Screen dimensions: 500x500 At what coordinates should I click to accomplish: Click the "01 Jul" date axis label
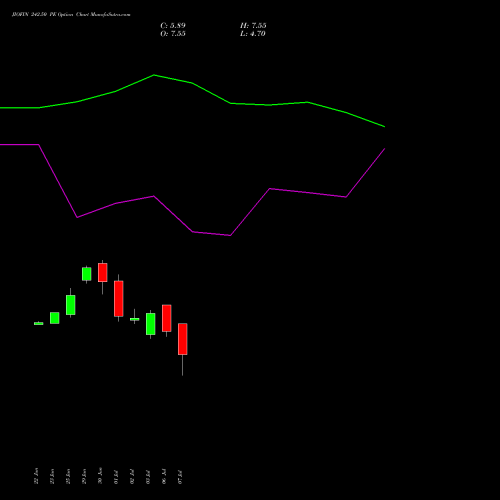tap(116, 477)
